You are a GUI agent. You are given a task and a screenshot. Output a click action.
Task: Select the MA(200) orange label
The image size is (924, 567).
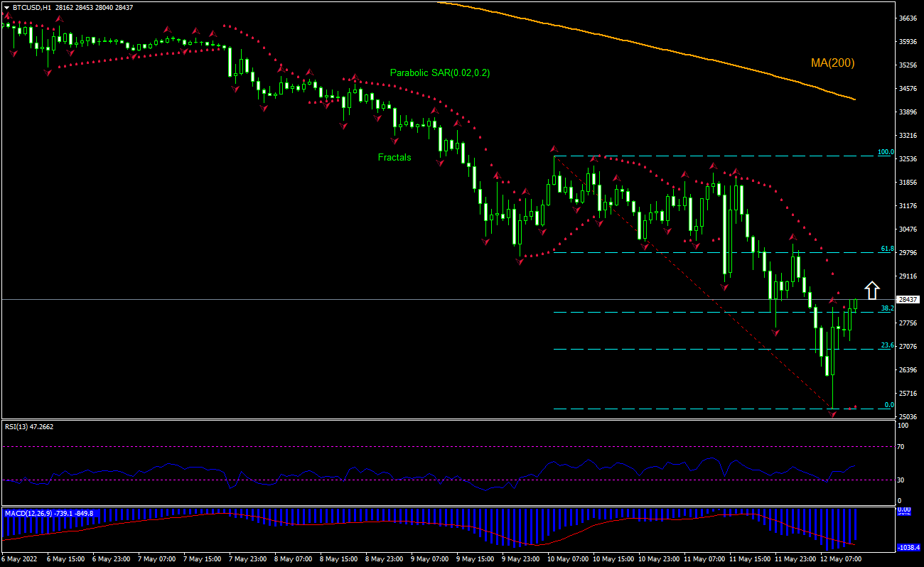832,63
